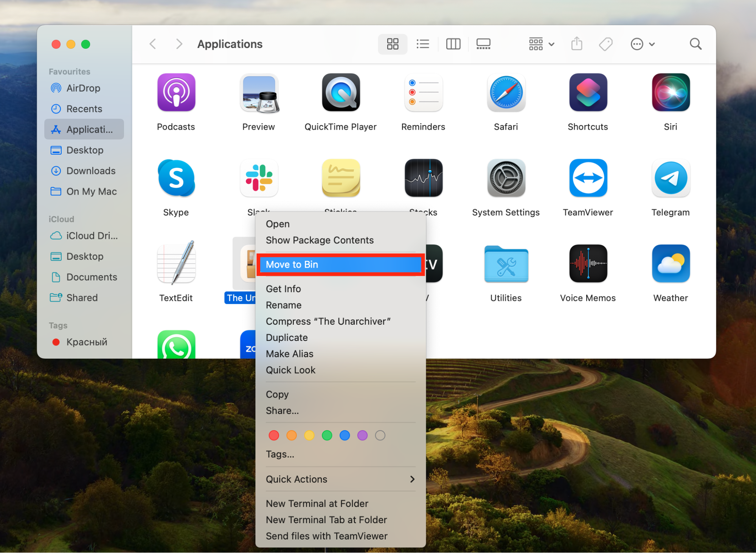Select the Preview app icon
Image resolution: width=756 pixels, height=553 pixels.
coord(259,93)
